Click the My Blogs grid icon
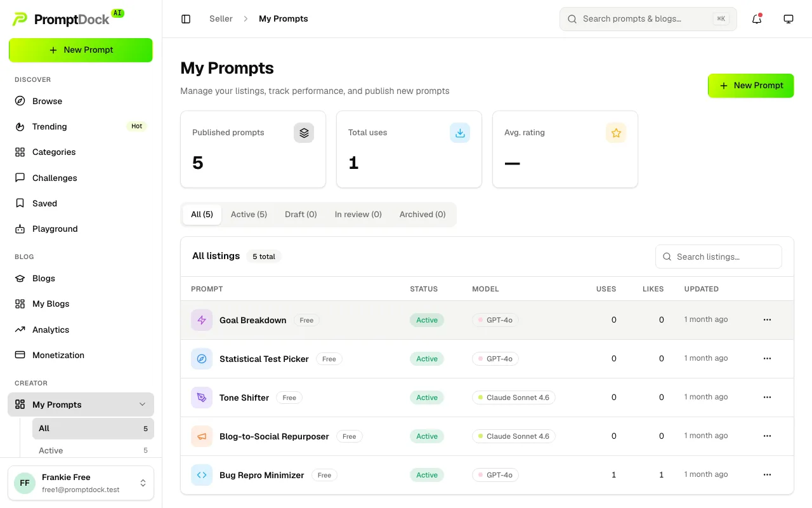The image size is (812, 508). pyautogui.click(x=20, y=304)
